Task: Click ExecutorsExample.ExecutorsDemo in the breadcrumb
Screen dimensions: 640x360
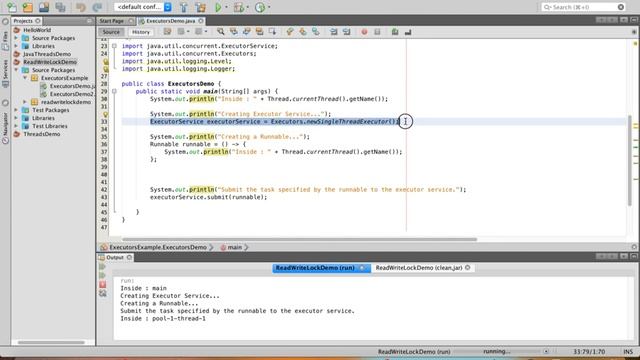Action: click(158, 247)
